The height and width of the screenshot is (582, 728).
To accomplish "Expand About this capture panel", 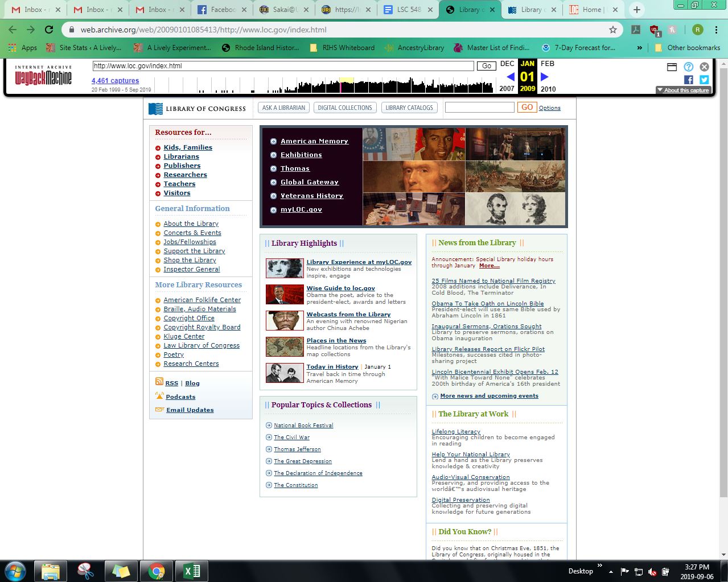I will tap(684, 90).
